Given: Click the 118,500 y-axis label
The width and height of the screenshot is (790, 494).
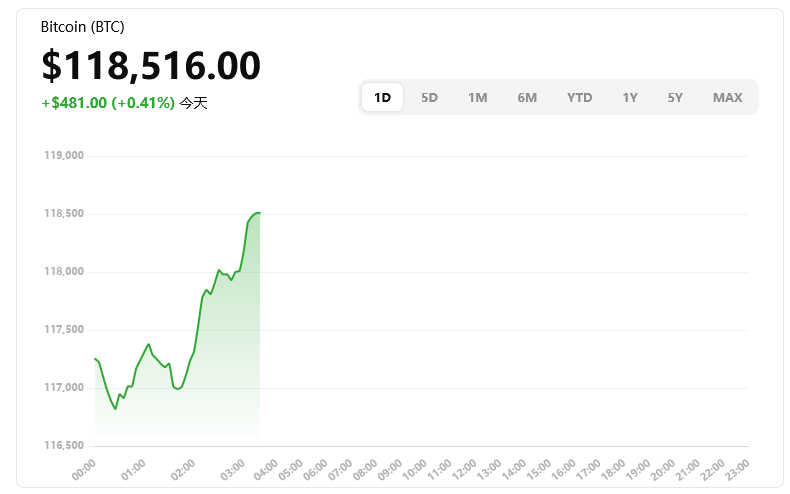Looking at the screenshot, I should click(64, 214).
